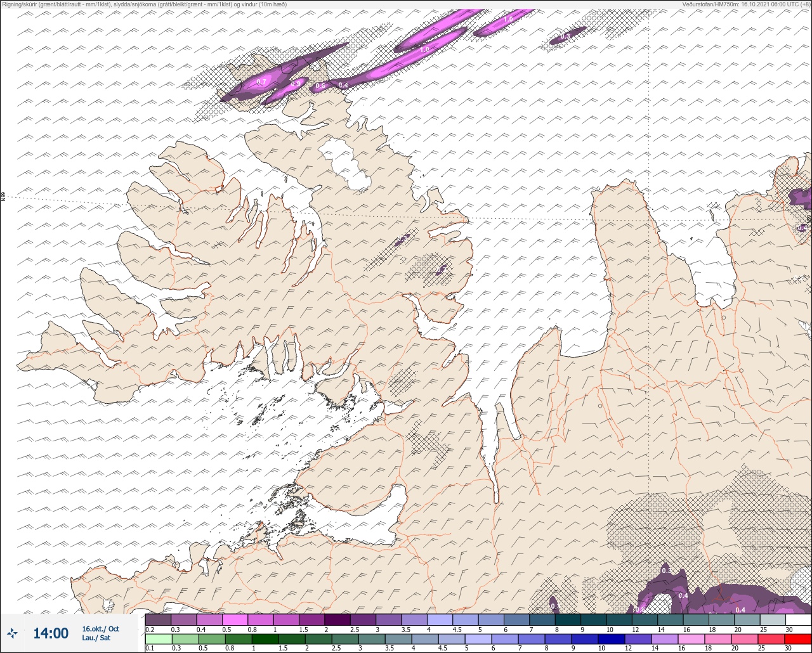Click the '16.okt./ Oct' date text
The height and width of the screenshot is (653, 812).
click(100, 629)
